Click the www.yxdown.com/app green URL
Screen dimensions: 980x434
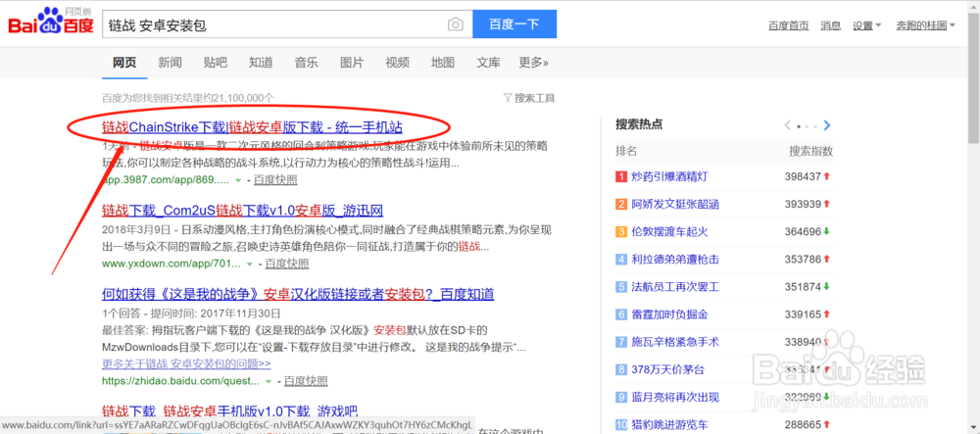(171, 265)
